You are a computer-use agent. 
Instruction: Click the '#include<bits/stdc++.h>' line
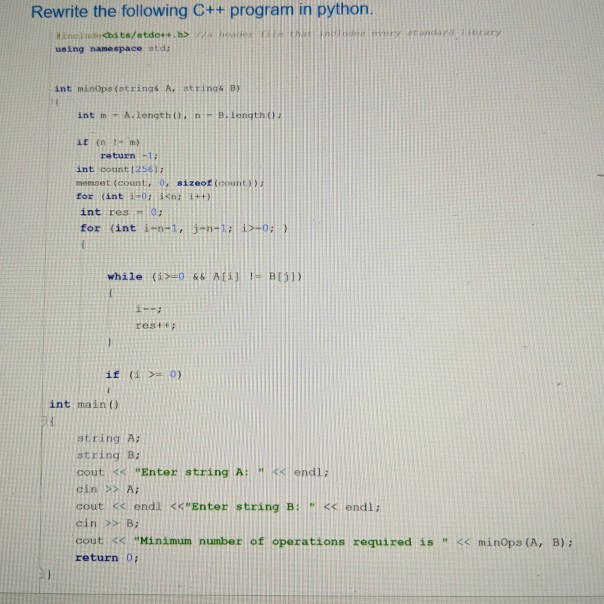coord(122,35)
